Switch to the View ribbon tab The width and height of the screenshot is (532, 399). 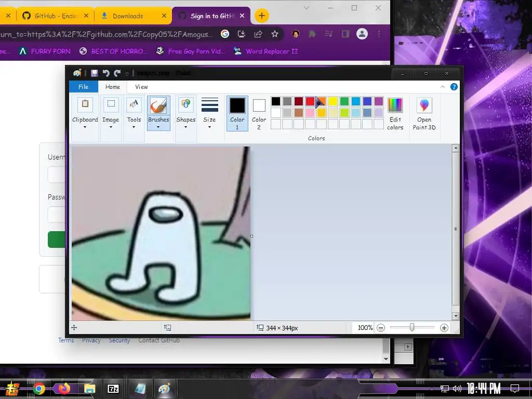(141, 87)
